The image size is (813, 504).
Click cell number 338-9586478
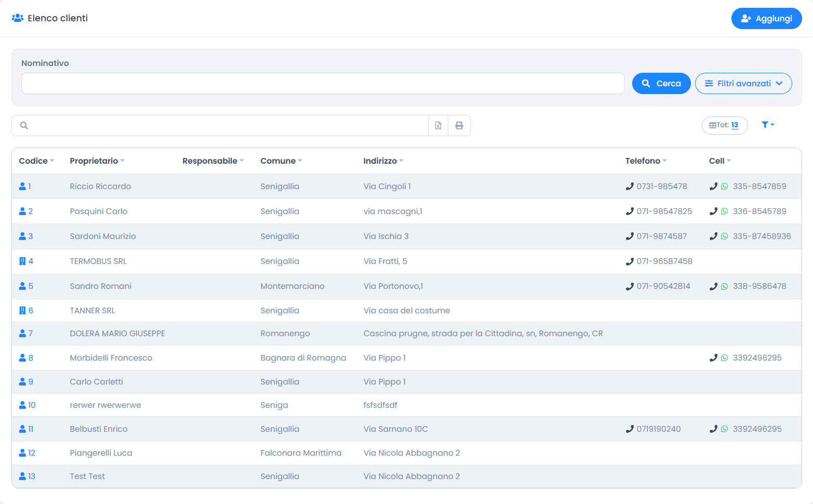759,286
